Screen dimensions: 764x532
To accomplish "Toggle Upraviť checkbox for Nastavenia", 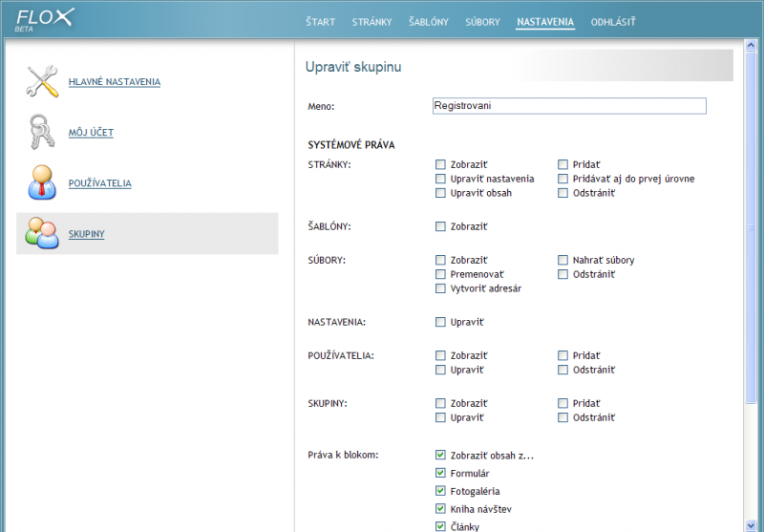I will [440, 322].
